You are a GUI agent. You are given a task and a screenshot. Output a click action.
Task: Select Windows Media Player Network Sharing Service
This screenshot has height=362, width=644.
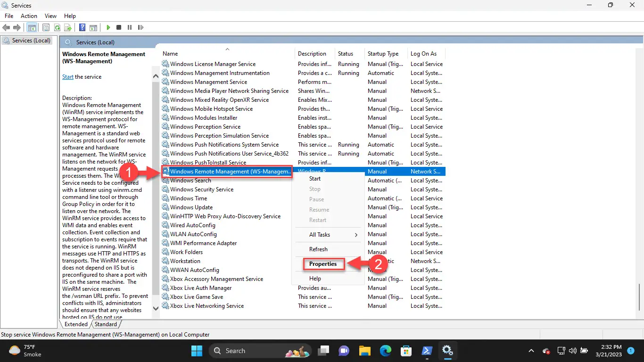303,91
